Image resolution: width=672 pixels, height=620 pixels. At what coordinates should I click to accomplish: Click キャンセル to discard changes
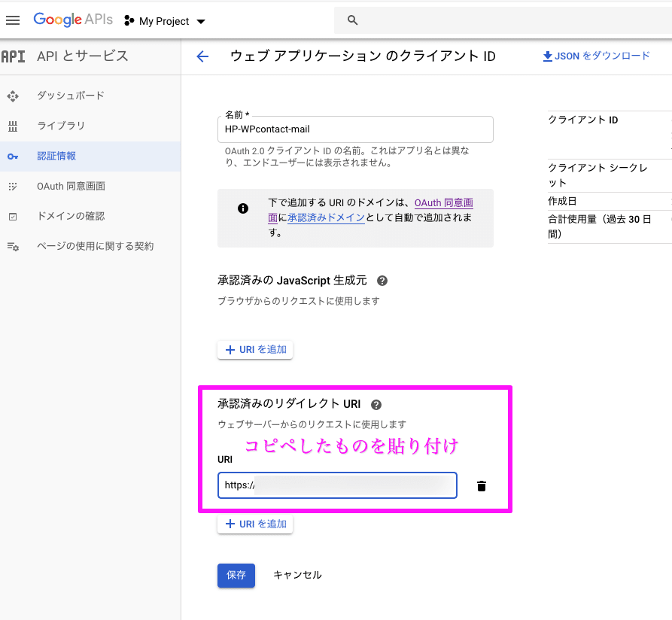pyautogui.click(x=300, y=575)
